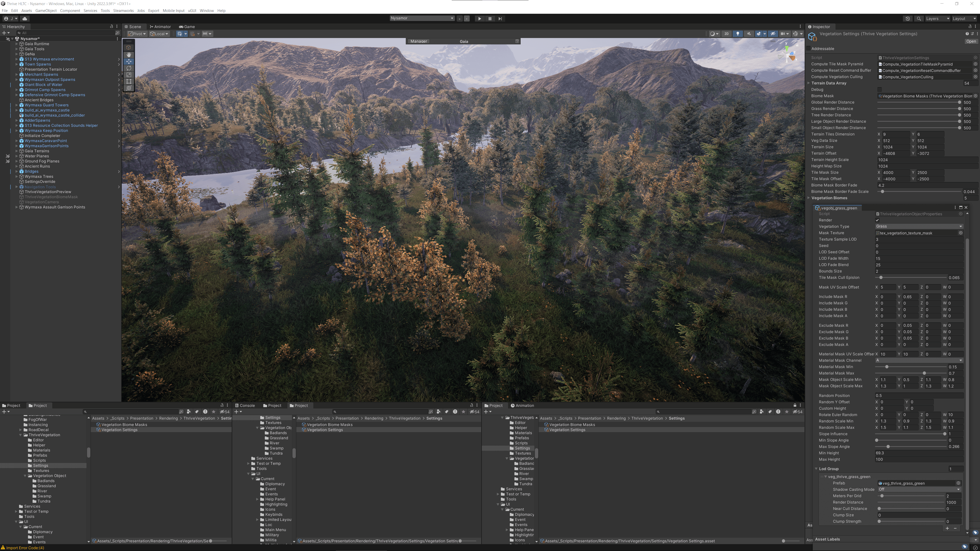
Task: Switch to the Console tab
Action: point(245,406)
